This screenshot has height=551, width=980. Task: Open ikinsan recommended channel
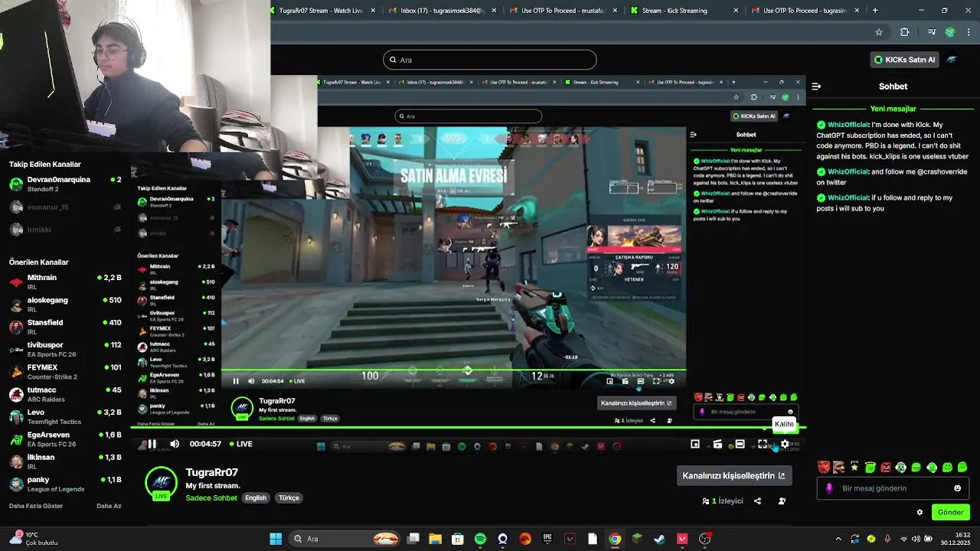point(65,461)
